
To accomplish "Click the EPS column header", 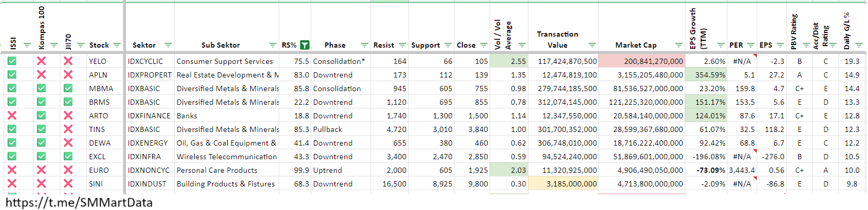I will (x=766, y=45).
